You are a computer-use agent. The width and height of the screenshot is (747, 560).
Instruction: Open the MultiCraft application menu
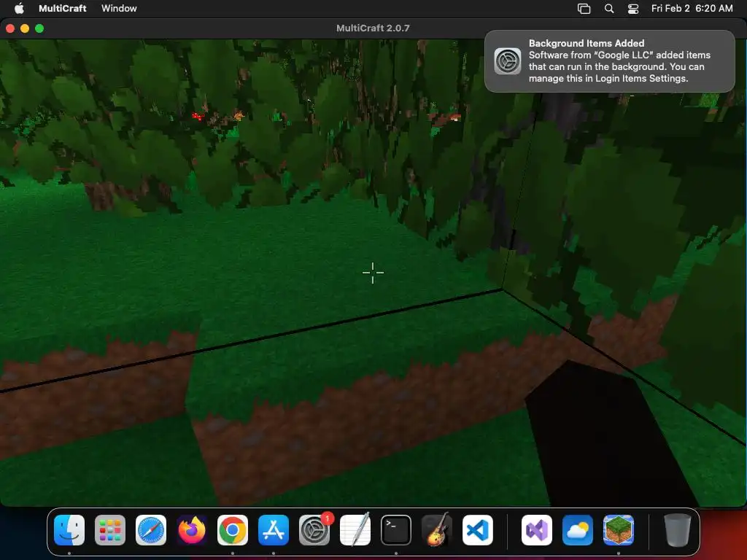click(x=63, y=8)
